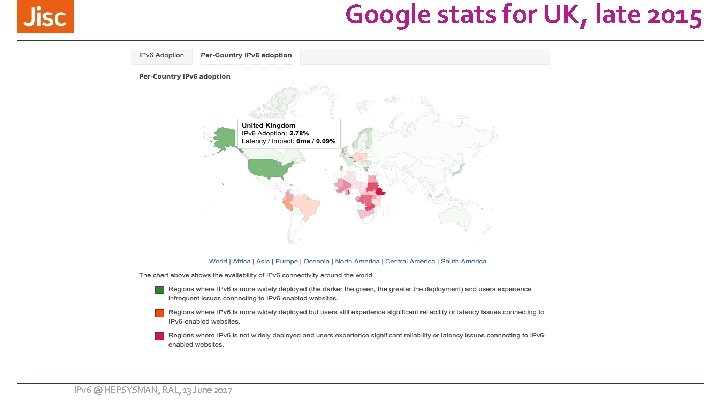This screenshot has height=405, width=720.
Task: Open the World region link
Action: click(216, 261)
